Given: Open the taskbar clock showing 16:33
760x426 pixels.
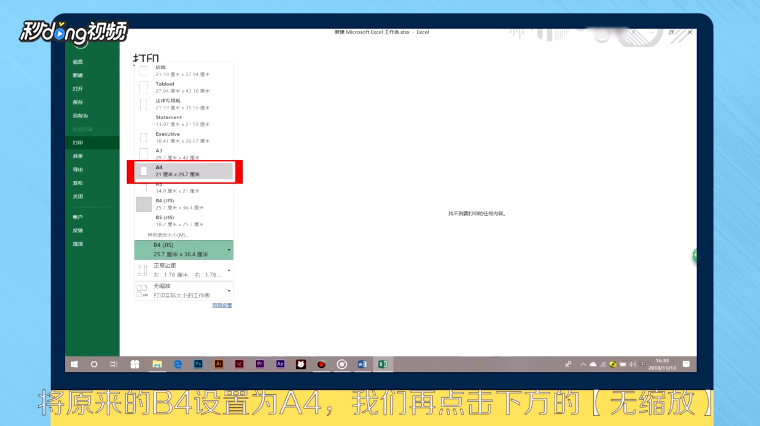Looking at the screenshot, I should point(662,364).
